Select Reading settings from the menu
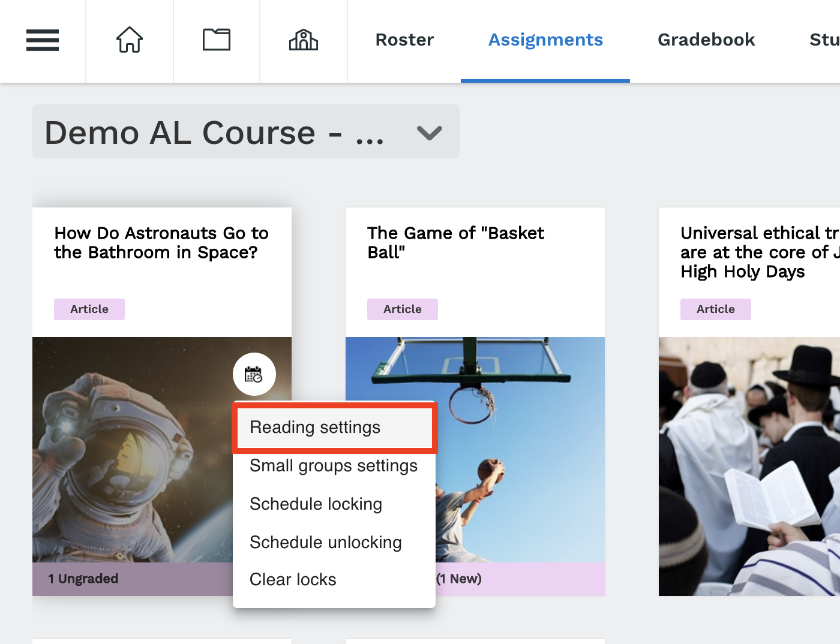The width and height of the screenshot is (840, 644). 335,428
